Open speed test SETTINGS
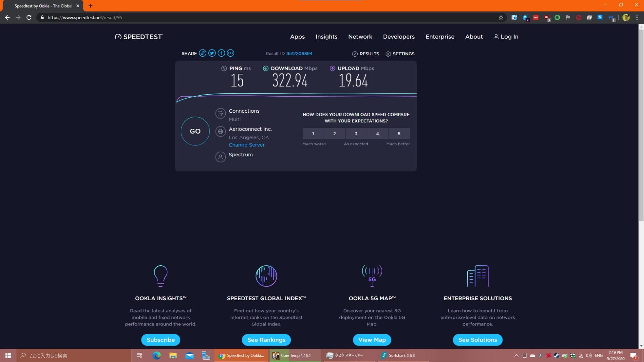644x362 pixels. click(x=400, y=54)
